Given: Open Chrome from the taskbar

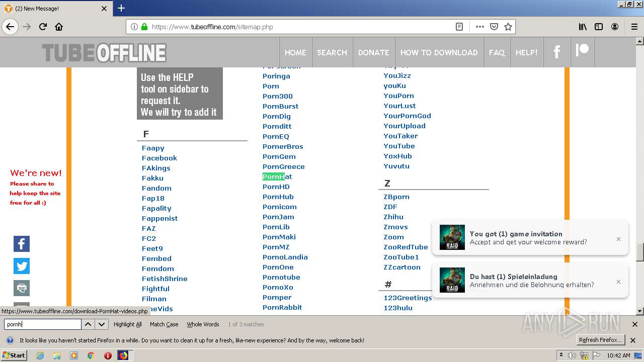Looking at the screenshot, I should click(x=91, y=355).
